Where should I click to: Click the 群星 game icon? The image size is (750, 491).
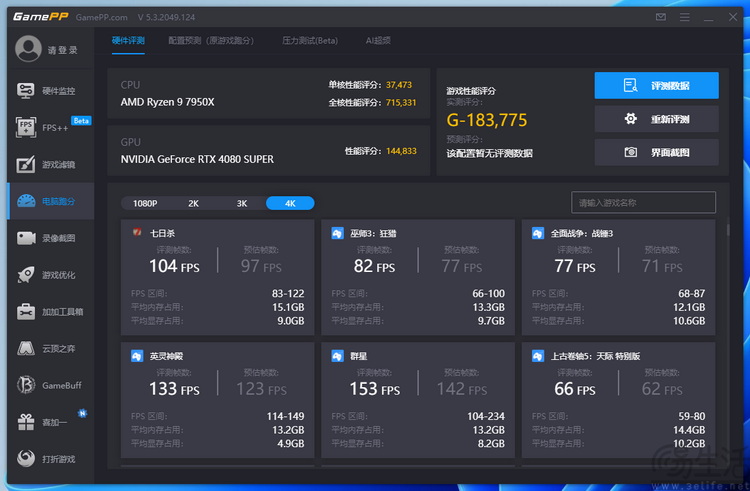337,356
